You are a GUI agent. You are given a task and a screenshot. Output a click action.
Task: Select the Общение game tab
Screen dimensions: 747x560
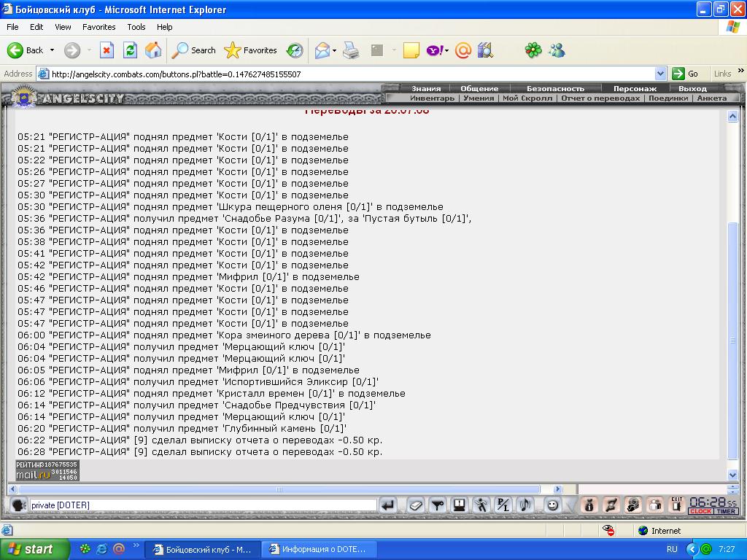tap(479, 88)
